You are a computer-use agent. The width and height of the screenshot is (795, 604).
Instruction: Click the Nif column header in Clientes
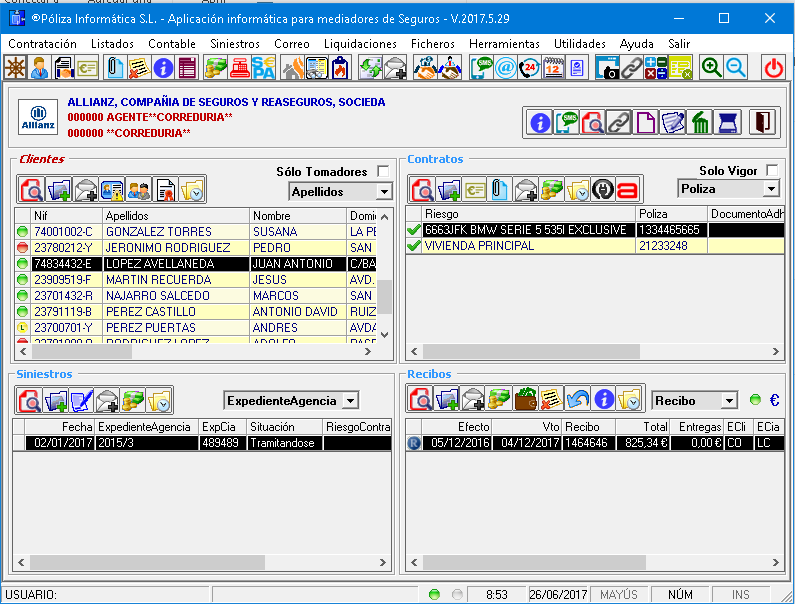pyautogui.click(x=66, y=216)
